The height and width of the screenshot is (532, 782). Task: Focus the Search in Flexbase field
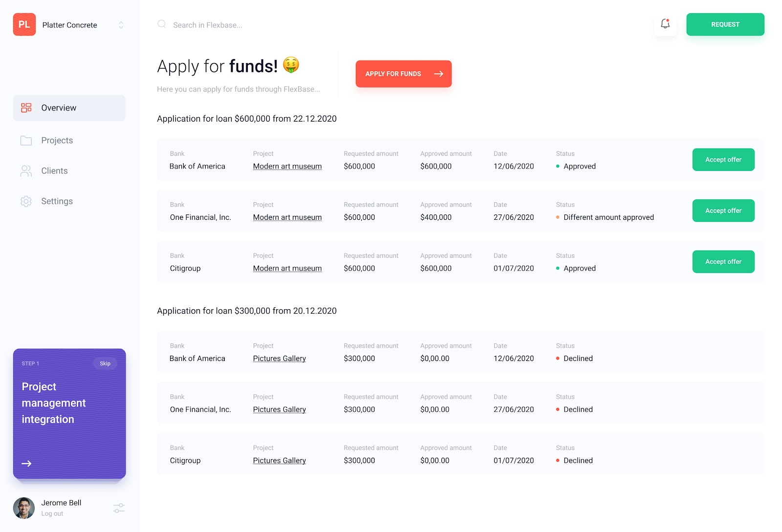(x=208, y=25)
